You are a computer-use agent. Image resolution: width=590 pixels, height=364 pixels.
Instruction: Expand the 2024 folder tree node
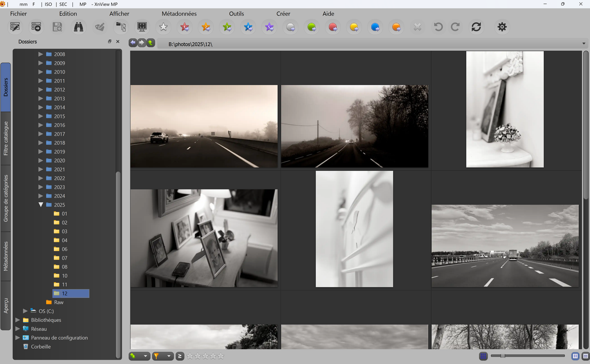41,196
